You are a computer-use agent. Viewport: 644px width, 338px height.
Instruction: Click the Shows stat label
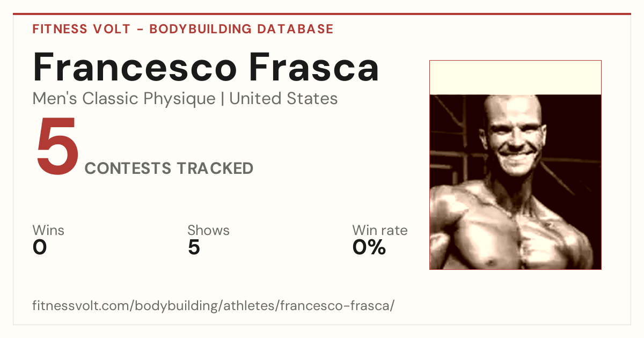click(x=208, y=231)
